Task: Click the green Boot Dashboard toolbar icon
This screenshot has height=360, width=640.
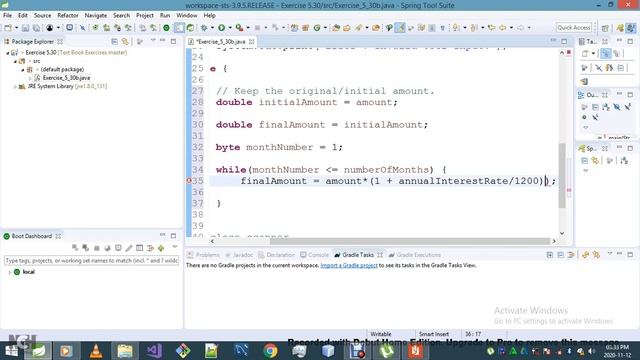Action: [166, 28]
